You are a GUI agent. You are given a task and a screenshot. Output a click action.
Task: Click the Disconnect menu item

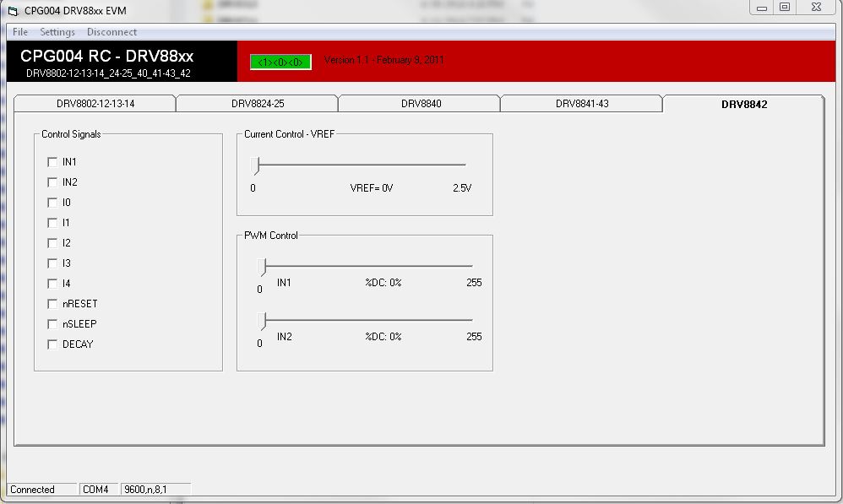[x=111, y=32]
